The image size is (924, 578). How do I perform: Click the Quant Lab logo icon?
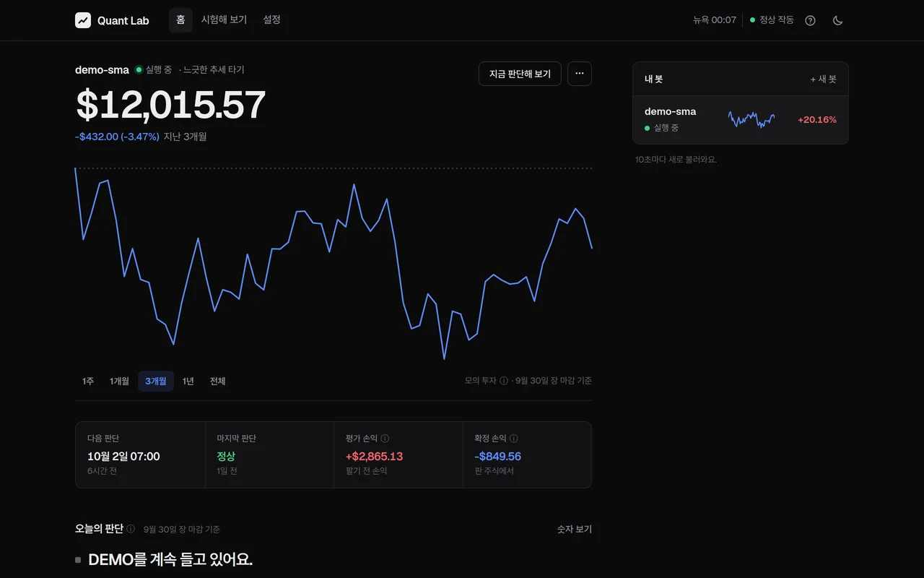[83, 20]
